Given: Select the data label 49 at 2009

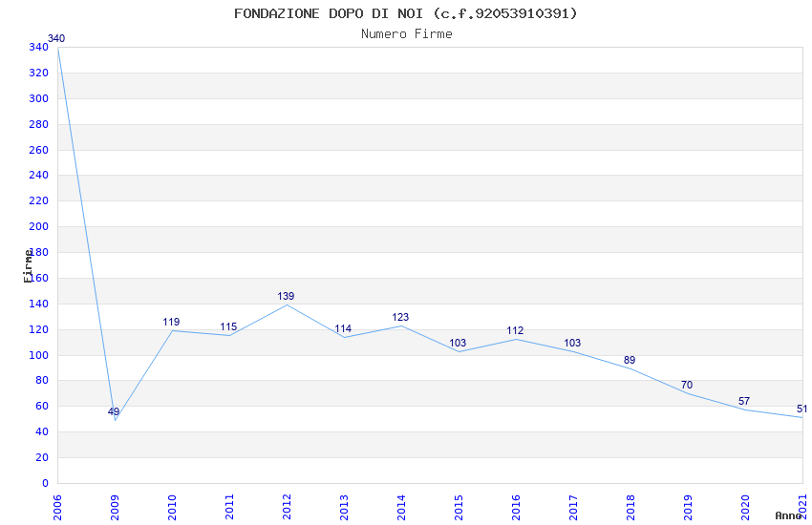Looking at the screenshot, I should coord(114,411).
